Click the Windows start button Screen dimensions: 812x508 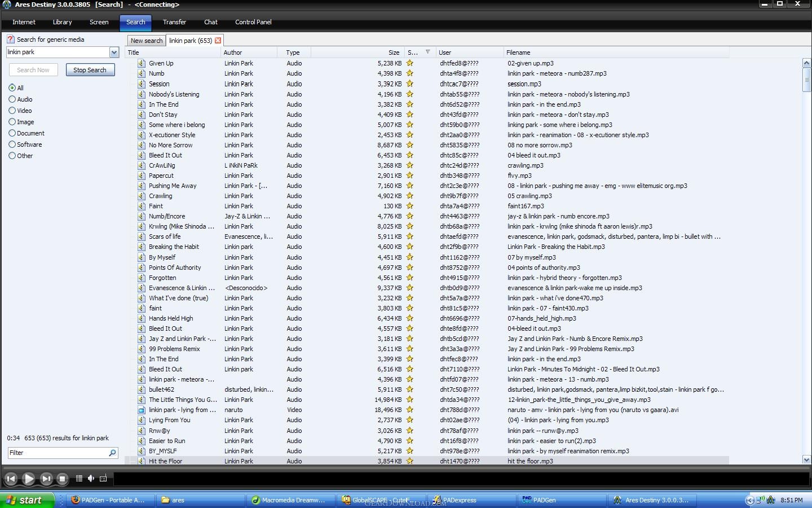point(27,500)
